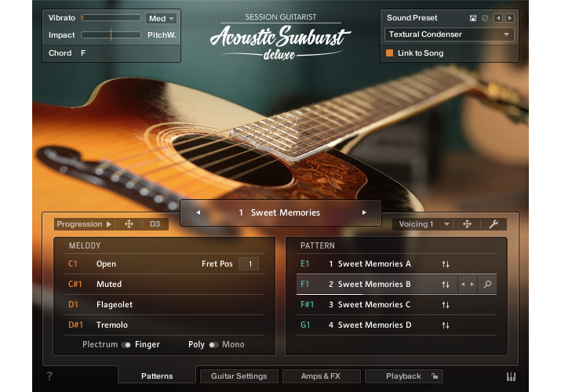Click the Impact slider

pos(111,35)
